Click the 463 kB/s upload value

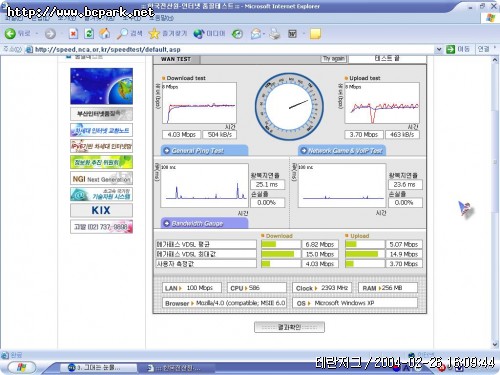pos(402,135)
